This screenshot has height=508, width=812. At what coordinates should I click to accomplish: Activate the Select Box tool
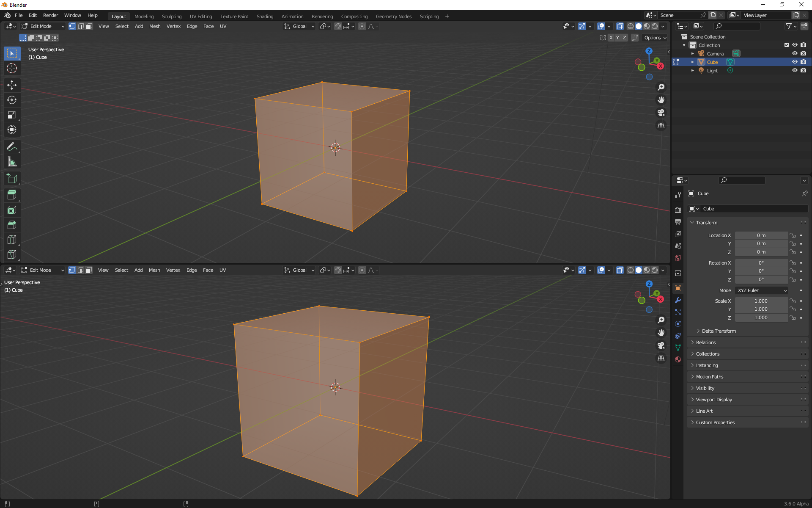click(12, 53)
